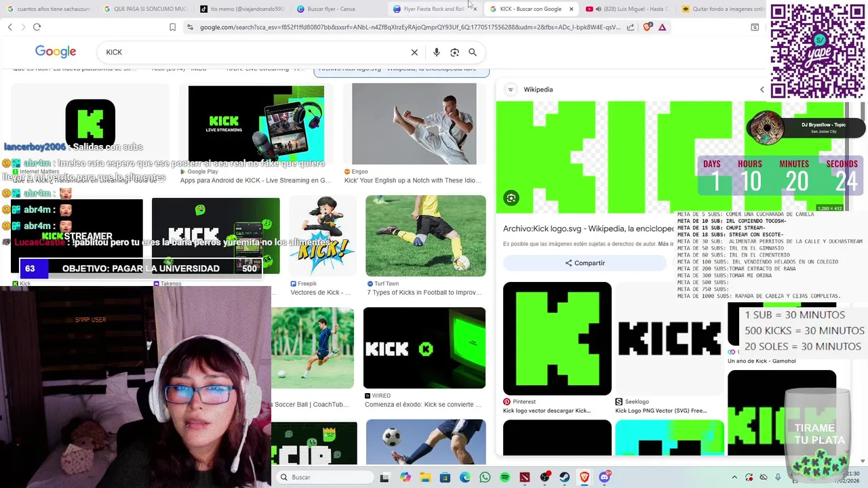Toggle the browser sidebar panel icon
The width and height of the screenshot is (868, 488).
tap(755, 27)
